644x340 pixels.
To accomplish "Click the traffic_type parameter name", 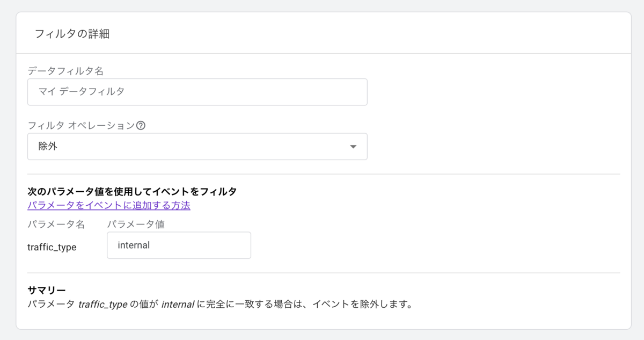I will tap(52, 247).
